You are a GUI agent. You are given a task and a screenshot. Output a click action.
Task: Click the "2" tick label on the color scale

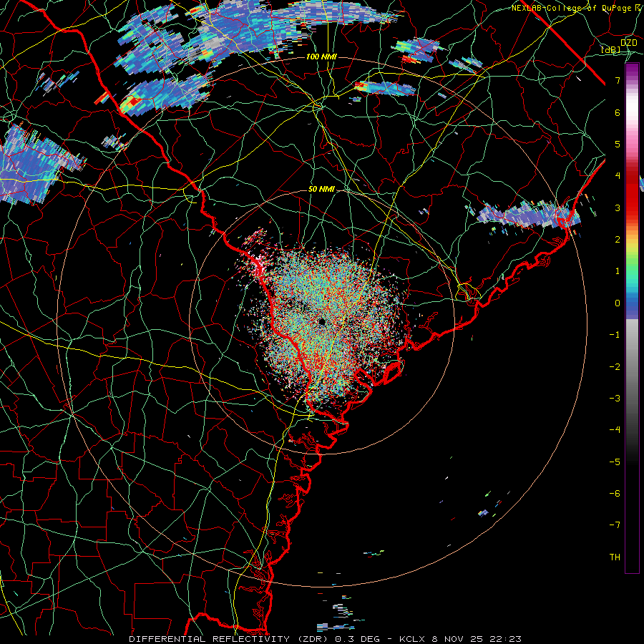pyautogui.click(x=618, y=240)
